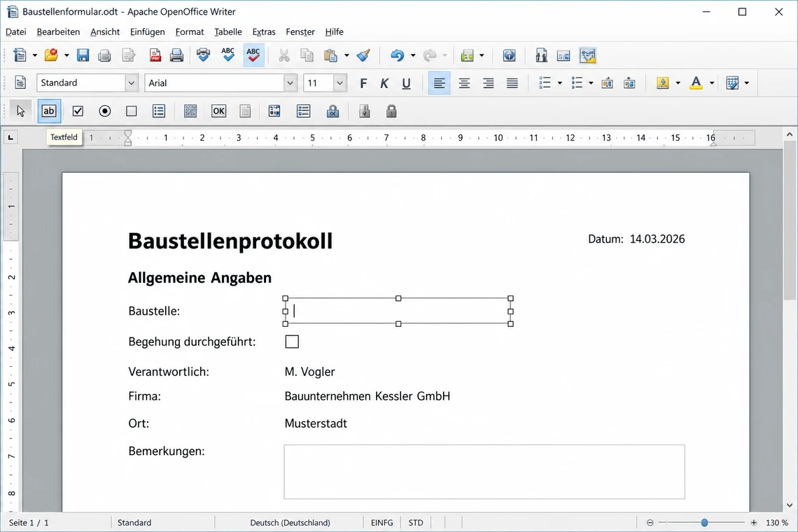
Task: Toggle numbered list formatting
Action: tap(545, 83)
